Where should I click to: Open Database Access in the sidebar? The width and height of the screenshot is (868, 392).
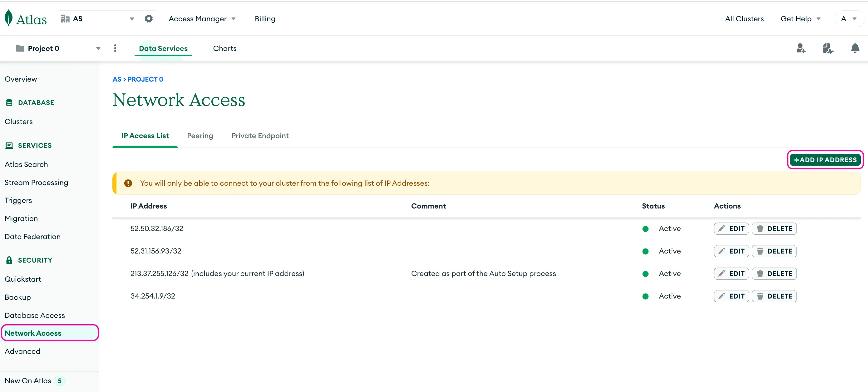click(x=35, y=315)
